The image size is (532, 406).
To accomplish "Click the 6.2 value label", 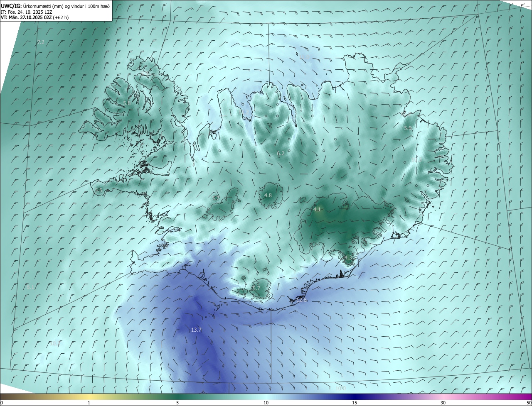I will click(x=281, y=154).
